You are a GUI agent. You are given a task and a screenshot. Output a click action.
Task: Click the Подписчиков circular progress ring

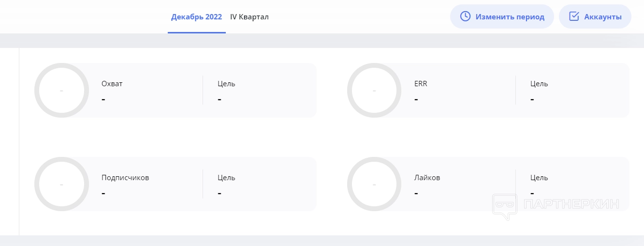[61, 184]
